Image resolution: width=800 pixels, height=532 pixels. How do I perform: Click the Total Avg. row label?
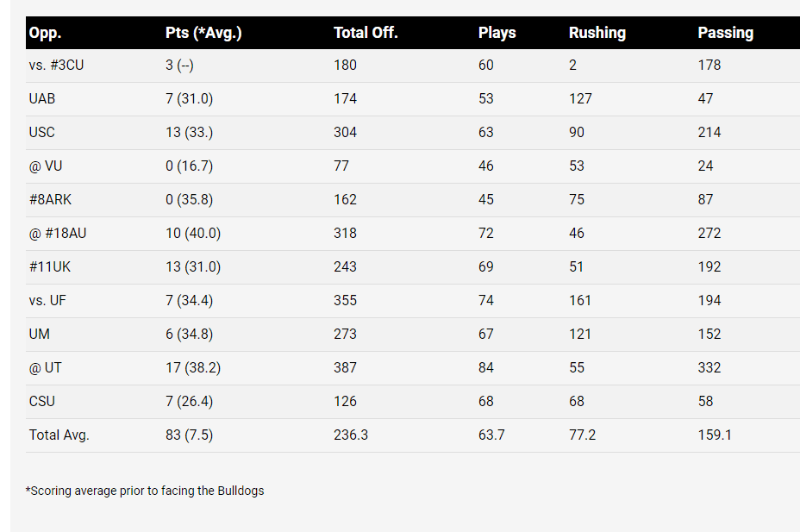(x=59, y=435)
